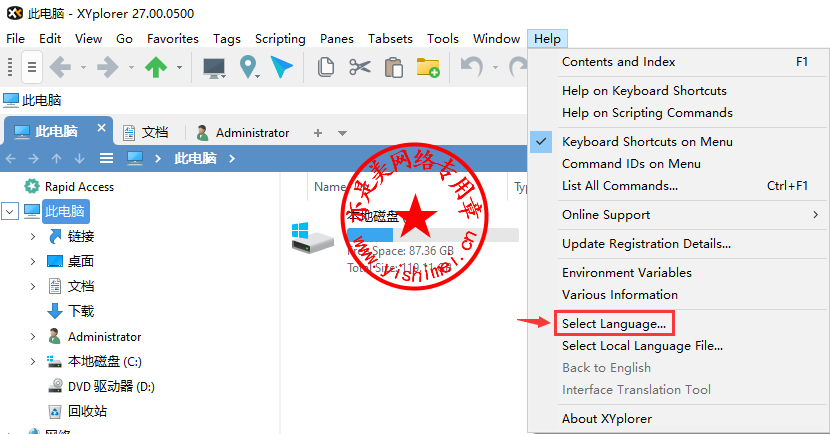Open the Hotlist location pin icon

[248, 67]
